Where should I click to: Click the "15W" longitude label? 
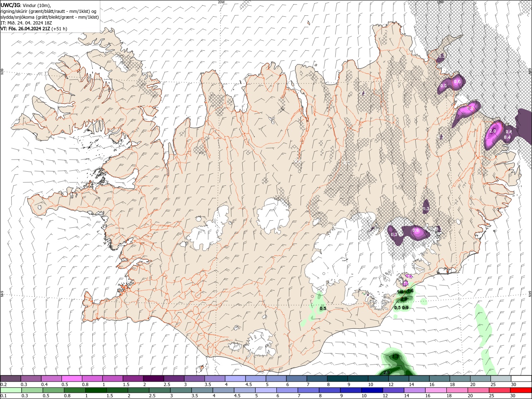click(440, 2)
